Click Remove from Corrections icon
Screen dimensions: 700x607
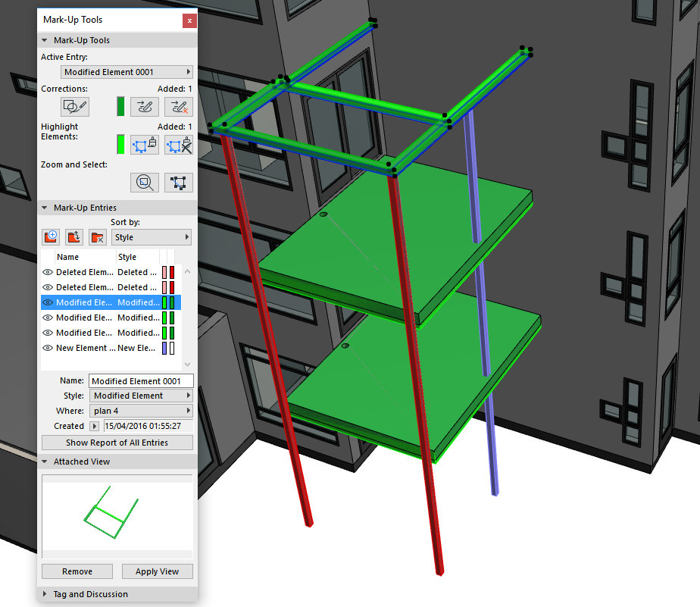(x=179, y=107)
